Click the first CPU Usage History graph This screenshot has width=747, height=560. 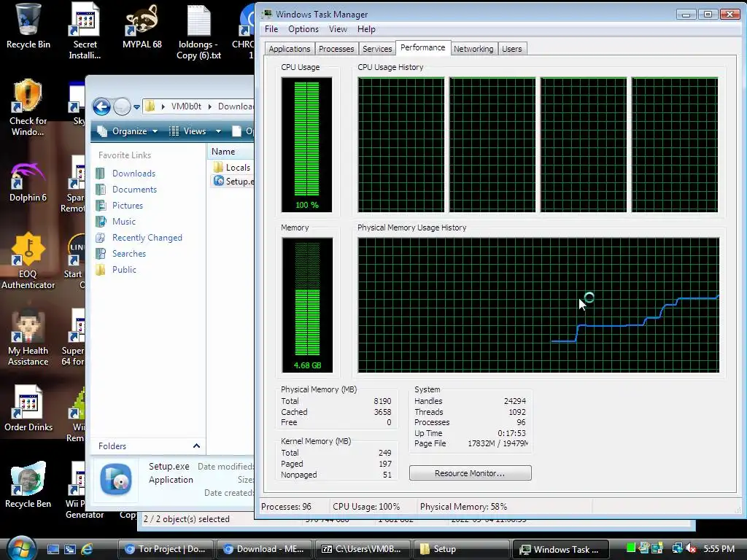(x=401, y=145)
